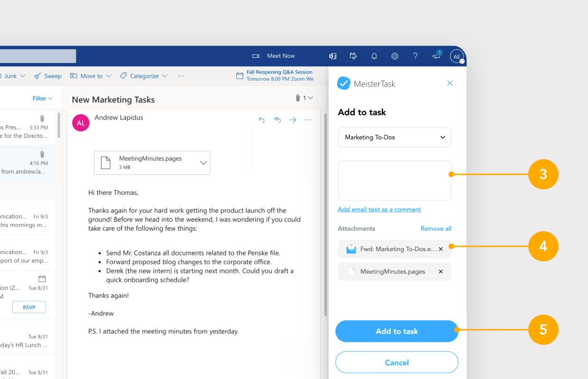The image size is (588, 379).
Task: Open the Filter dropdown
Action: coord(42,99)
